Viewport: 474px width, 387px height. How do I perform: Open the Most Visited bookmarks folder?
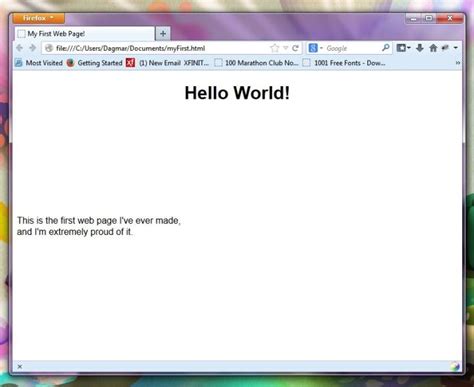click(39, 63)
